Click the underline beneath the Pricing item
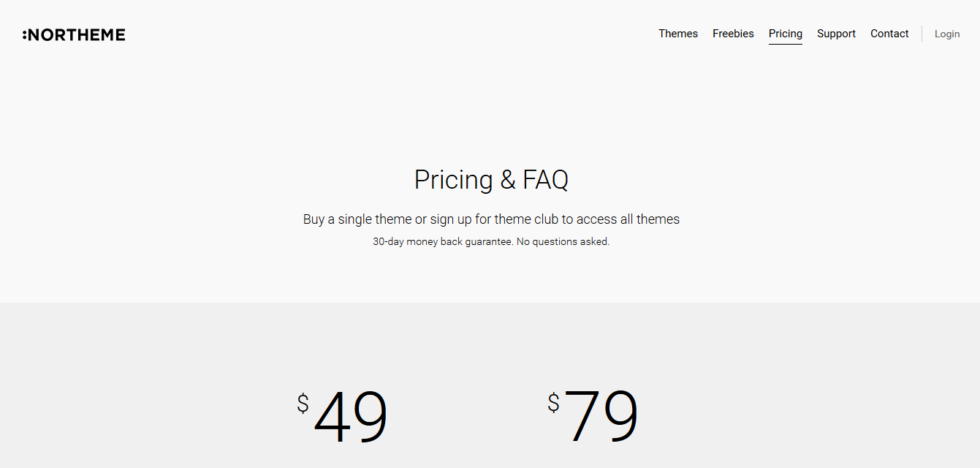Viewport: 980px width, 468px height. click(786, 44)
